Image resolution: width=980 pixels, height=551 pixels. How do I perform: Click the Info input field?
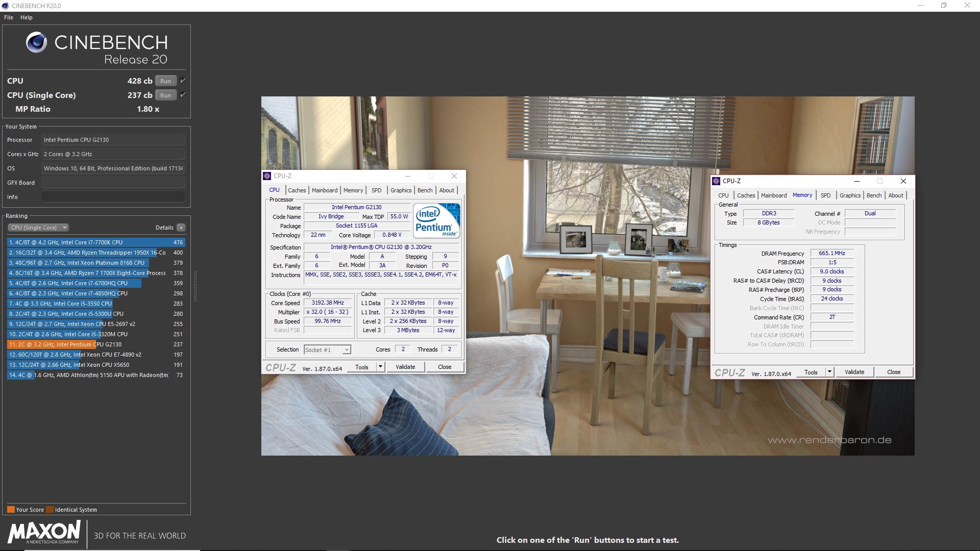point(113,197)
